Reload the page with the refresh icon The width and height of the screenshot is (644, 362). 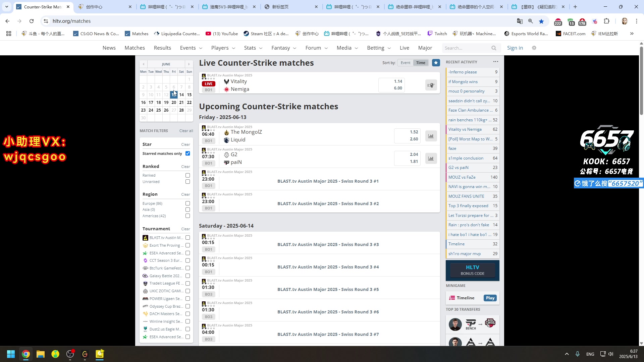(x=32, y=21)
